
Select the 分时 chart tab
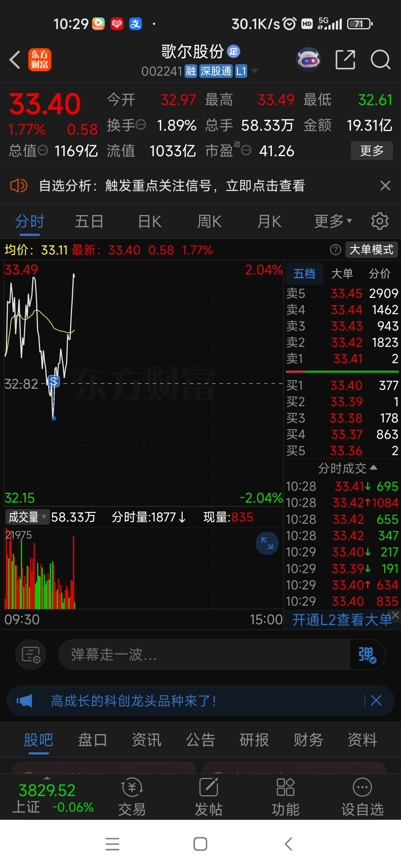[x=30, y=221]
